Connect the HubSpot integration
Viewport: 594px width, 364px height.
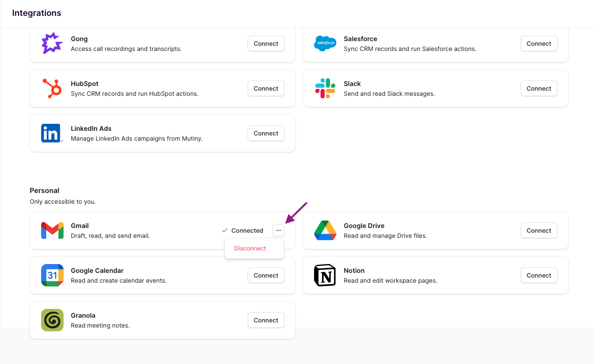[x=266, y=88]
